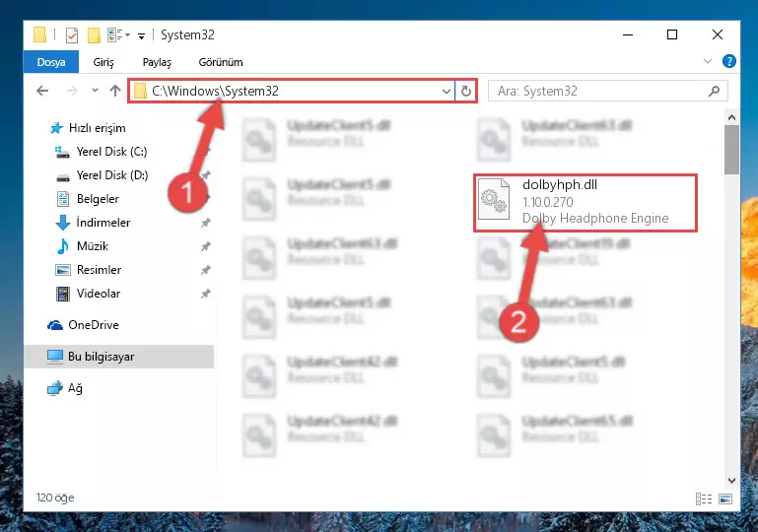Close the System32 window
This screenshot has width=758, height=532.
(x=718, y=34)
